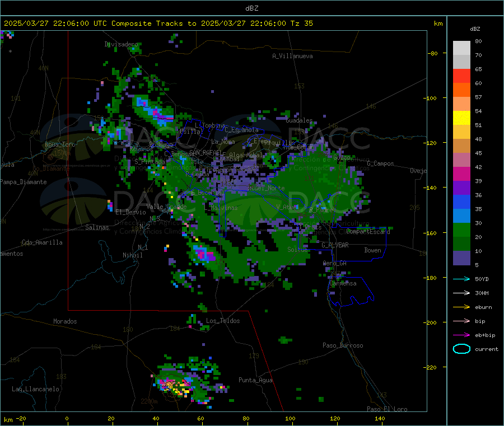Click the '30HM' legend label
This screenshot has width=504, height=426.
pos(482,293)
